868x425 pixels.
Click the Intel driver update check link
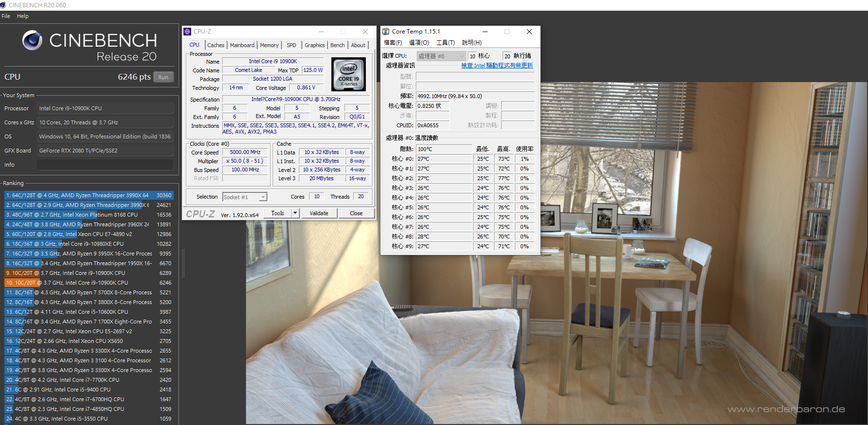click(x=497, y=66)
